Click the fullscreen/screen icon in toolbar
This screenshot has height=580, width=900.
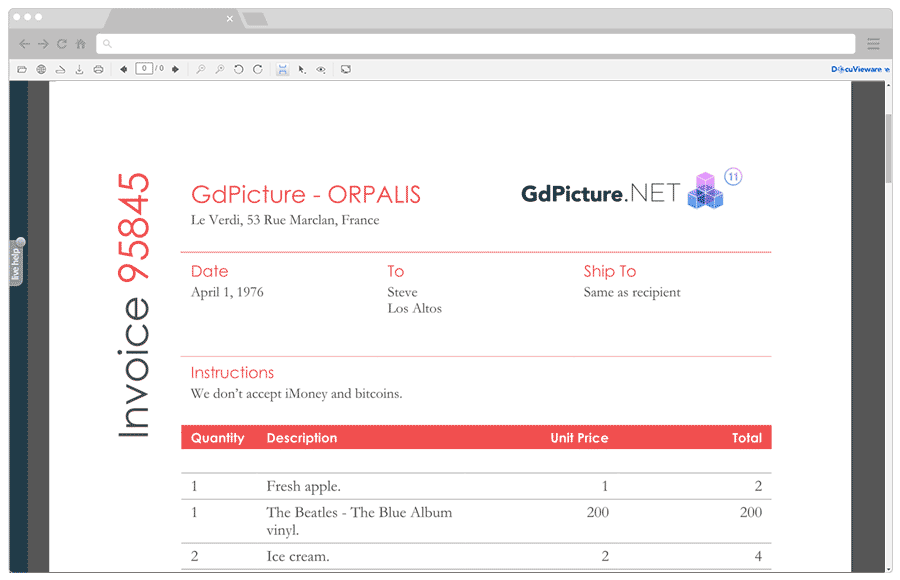pyautogui.click(x=346, y=69)
